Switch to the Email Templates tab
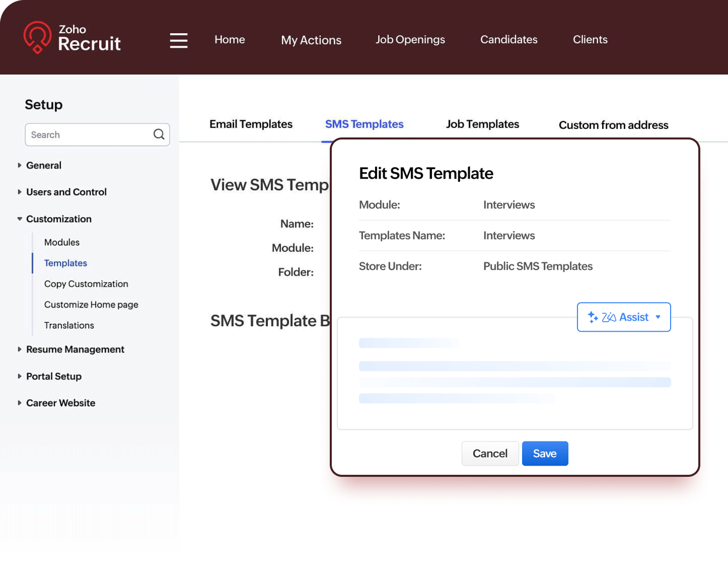The width and height of the screenshot is (728, 574). click(x=251, y=124)
